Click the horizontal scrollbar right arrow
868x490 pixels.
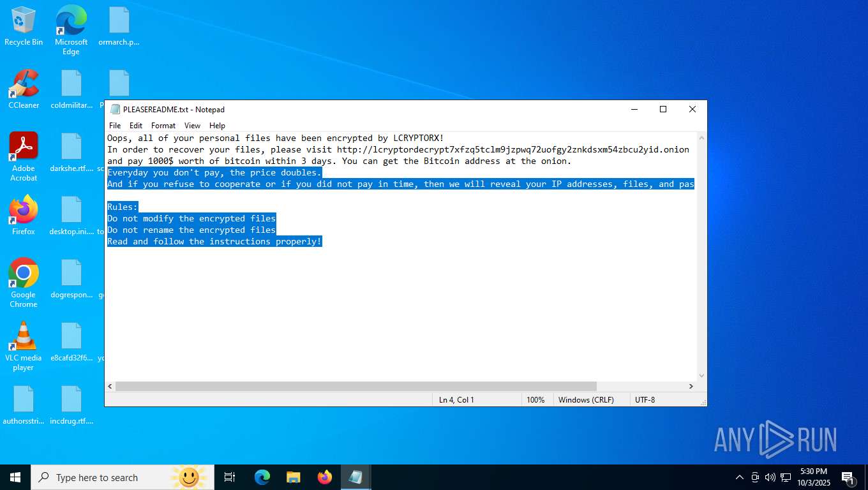[691, 386]
